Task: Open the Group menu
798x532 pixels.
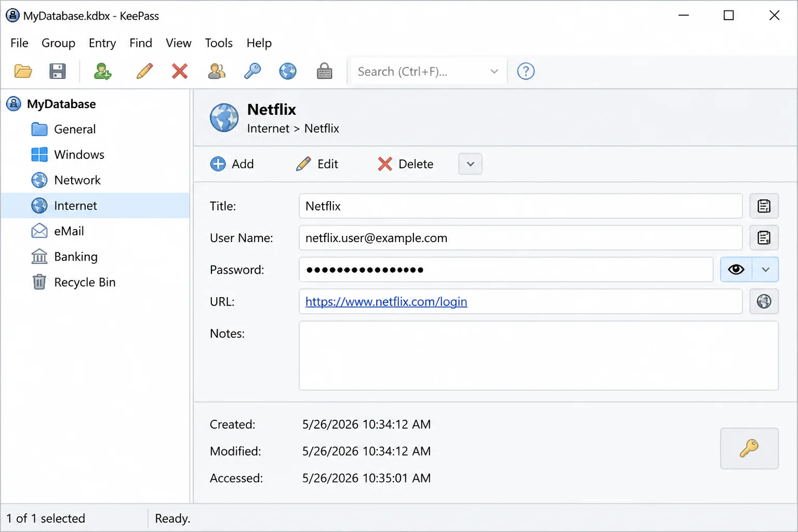Action: 58,43
